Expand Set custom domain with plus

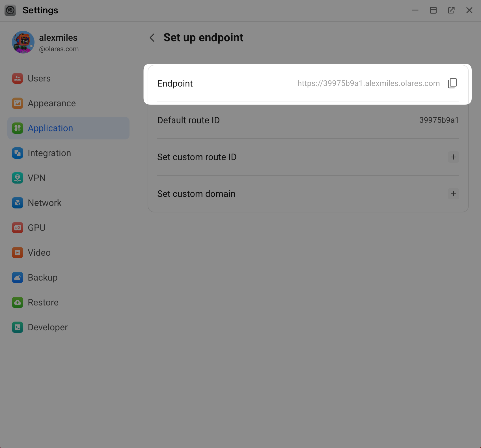click(x=453, y=194)
